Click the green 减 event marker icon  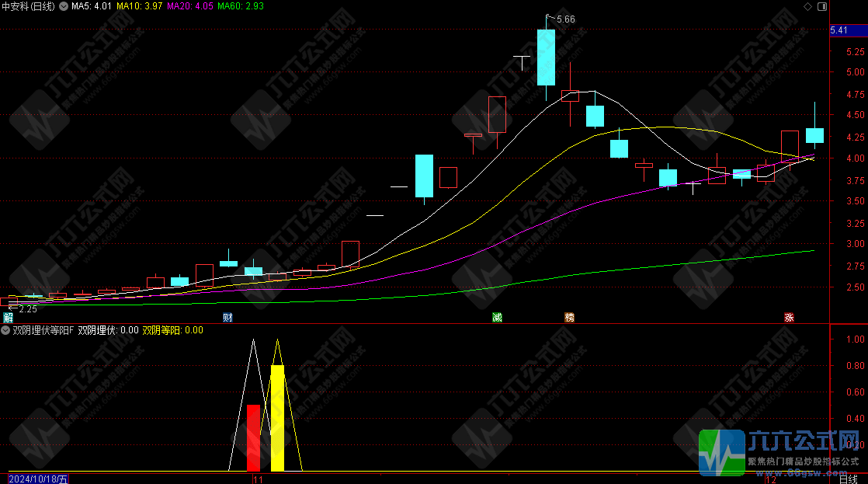pyautogui.click(x=497, y=318)
